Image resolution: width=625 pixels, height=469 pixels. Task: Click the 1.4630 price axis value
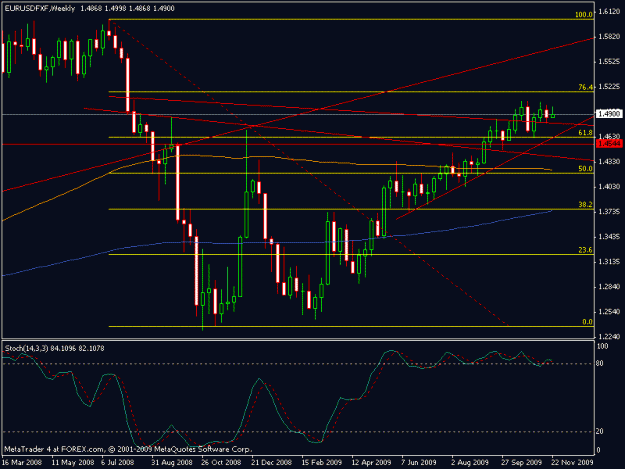609,136
